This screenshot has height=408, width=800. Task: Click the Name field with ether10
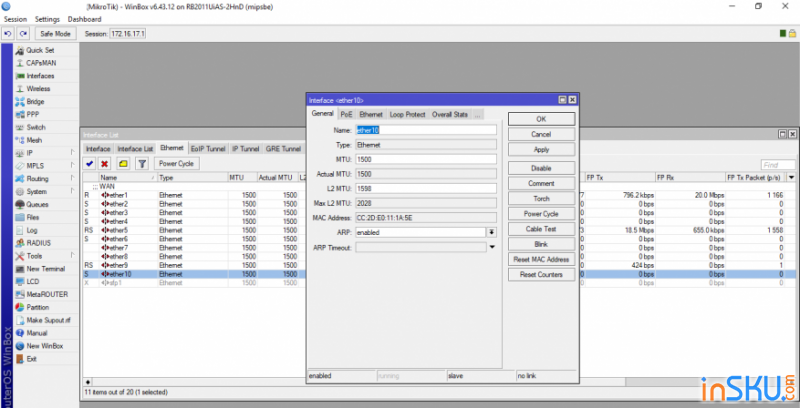[x=426, y=130]
